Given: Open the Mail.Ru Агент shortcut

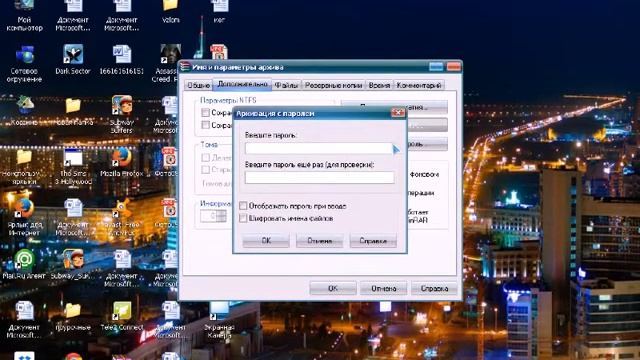Looking at the screenshot, I should tap(24, 264).
